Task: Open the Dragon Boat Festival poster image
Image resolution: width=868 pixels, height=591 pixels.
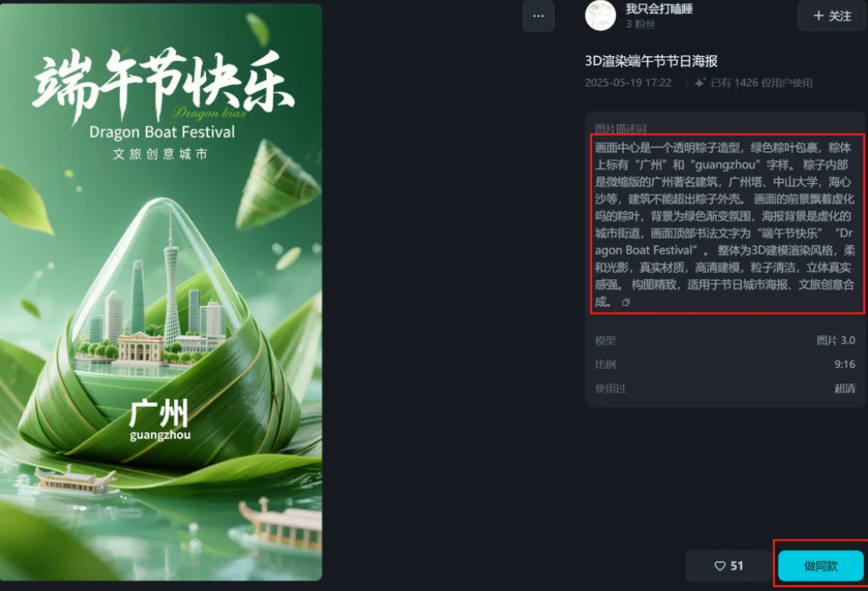Action: tap(160, 292)
